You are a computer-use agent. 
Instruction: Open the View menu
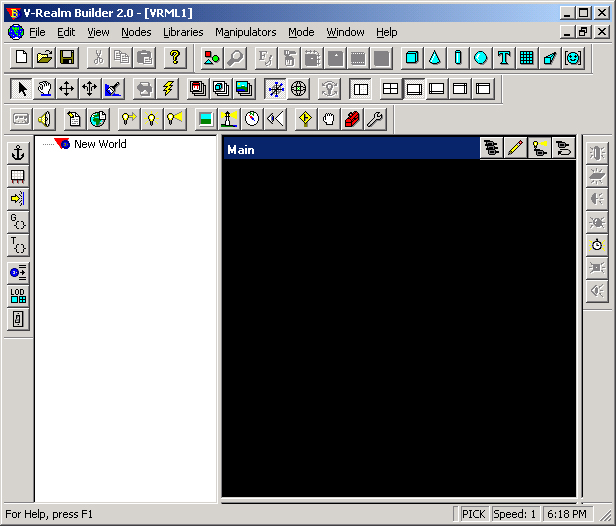[98, 32]
